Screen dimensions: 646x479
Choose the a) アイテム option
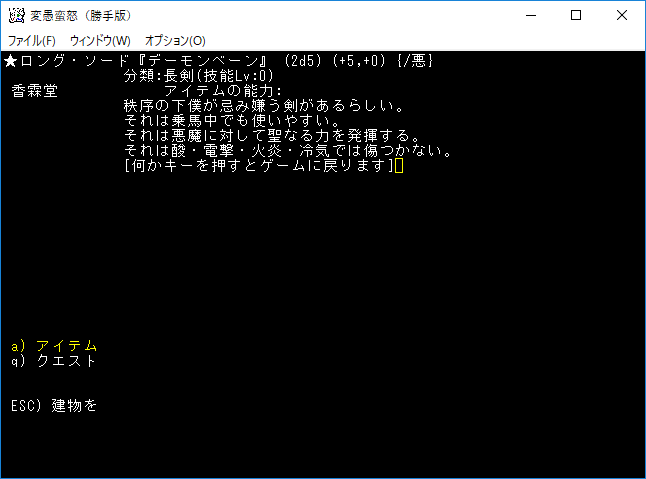click(54, 346)
